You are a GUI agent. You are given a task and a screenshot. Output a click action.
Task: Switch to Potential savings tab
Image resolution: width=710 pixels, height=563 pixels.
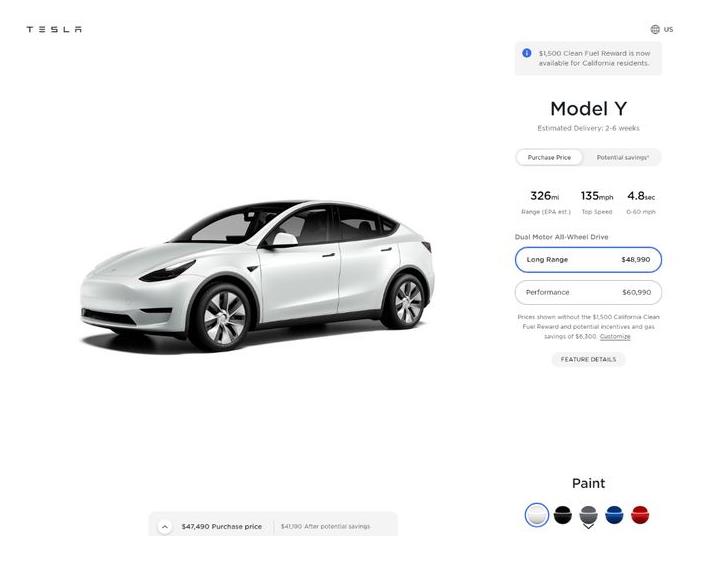click(623, 158)
